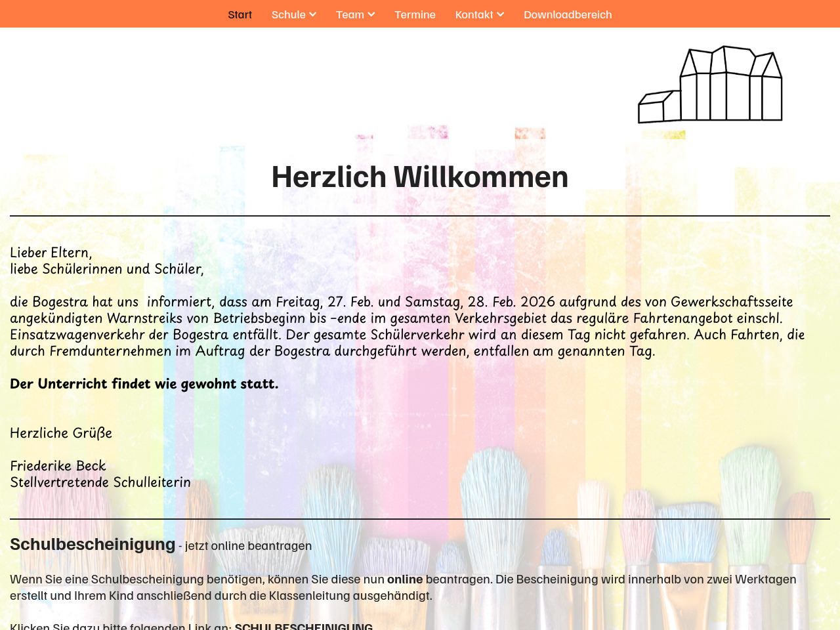Click the 'Stellvertretende Schulleiterin' title text
The image size is (840, 630).
100,482
